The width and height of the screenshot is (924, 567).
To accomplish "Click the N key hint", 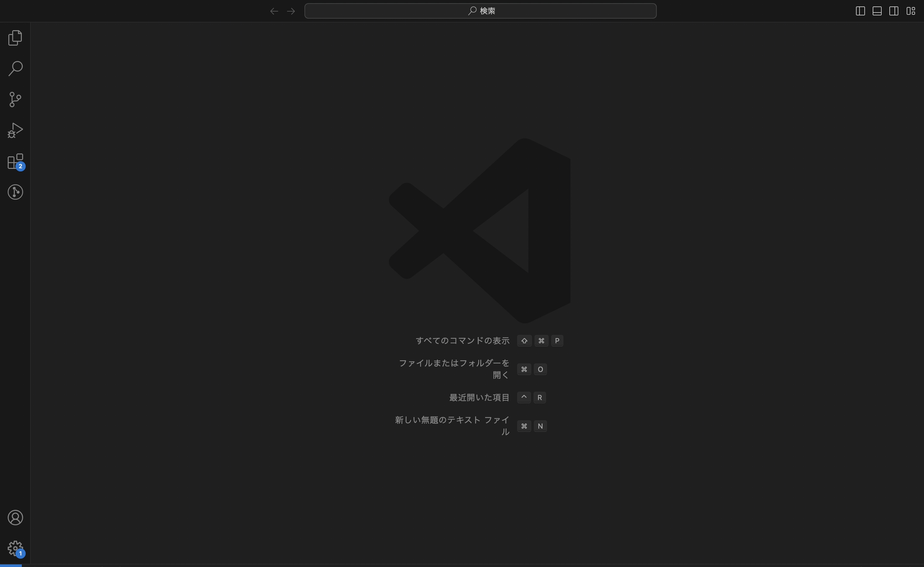I will 540,426.
